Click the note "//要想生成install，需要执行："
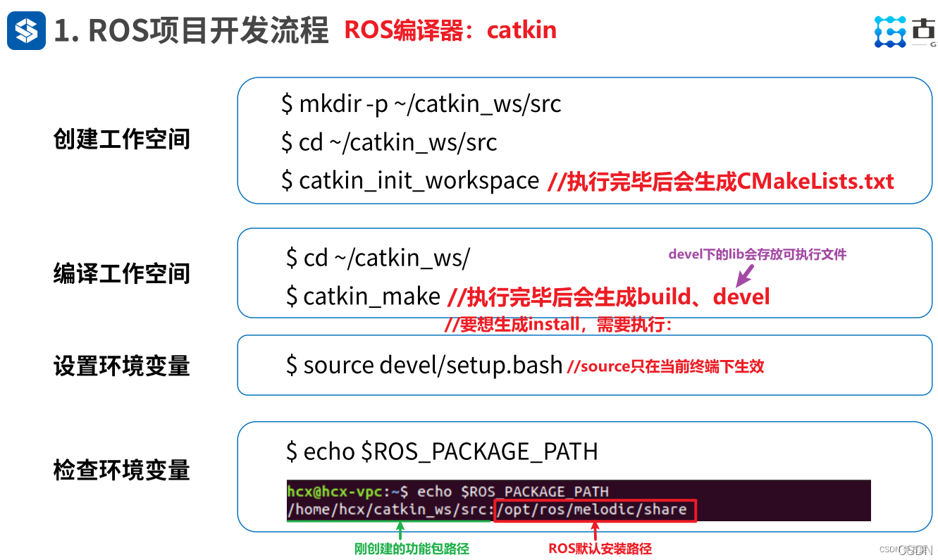 click(559, 325)
